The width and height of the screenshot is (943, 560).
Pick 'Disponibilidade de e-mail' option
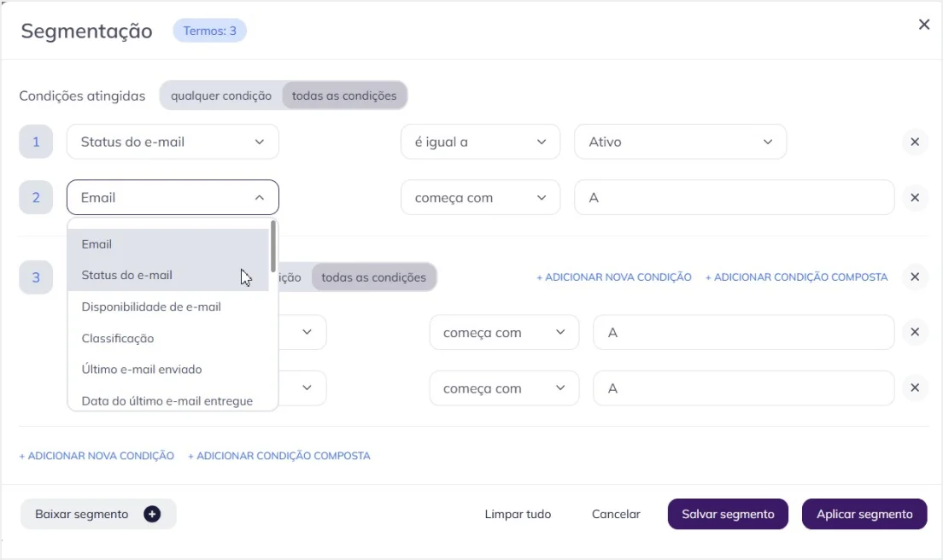[151, 306]
